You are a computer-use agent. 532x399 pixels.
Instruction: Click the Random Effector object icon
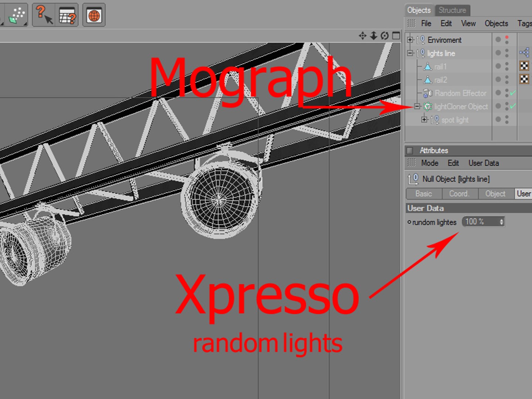tap(428, 93)
